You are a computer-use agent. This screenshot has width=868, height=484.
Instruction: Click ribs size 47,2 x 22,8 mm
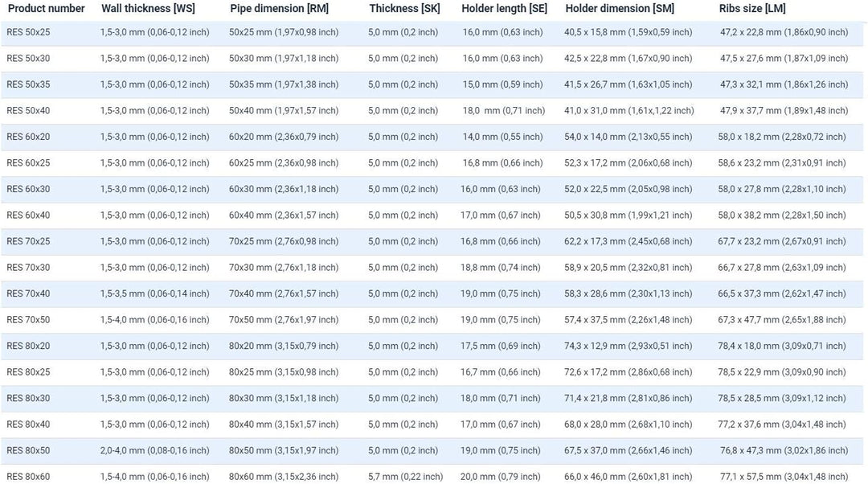click(784, 32)
